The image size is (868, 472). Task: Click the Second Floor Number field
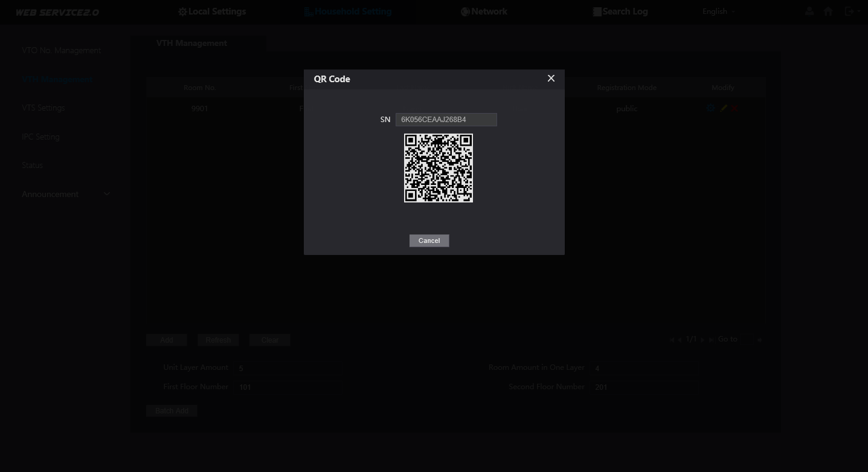[x=645, y=387]
